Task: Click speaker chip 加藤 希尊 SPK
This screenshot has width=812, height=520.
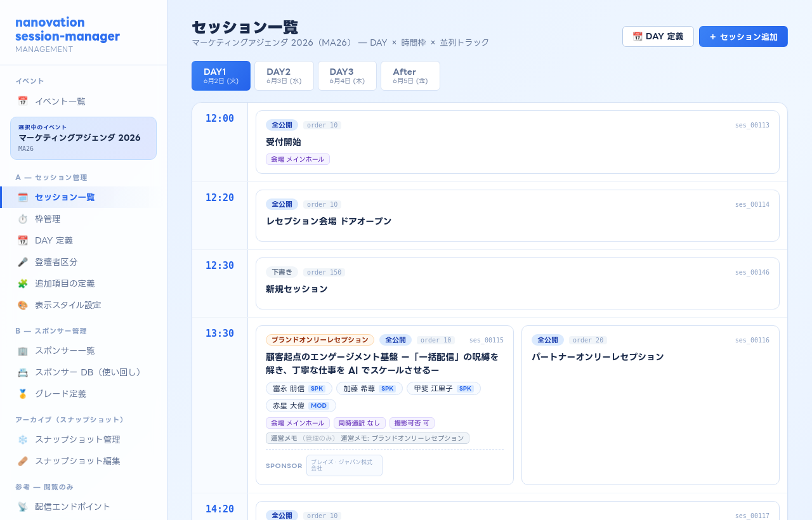Action: point(369,388)
